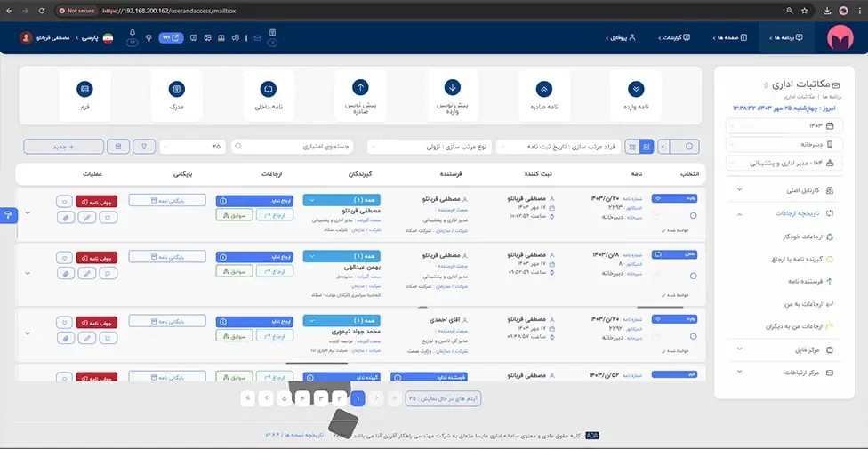Open the صفحه ها top menu
Screen dimensions: 868x449
pos(730,37)
